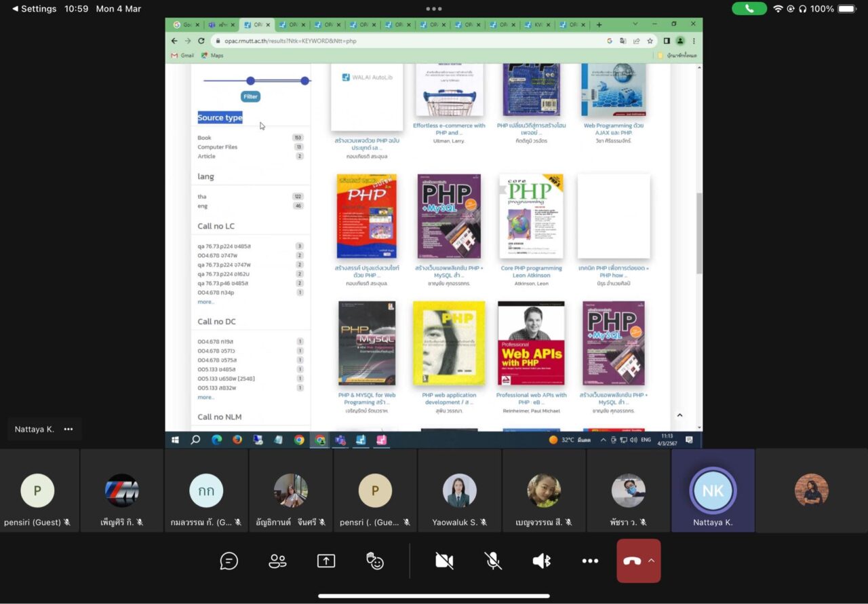868x604 pixels.
Task: Expand the Chrome tab search chevron
Action: pos(635,24)
